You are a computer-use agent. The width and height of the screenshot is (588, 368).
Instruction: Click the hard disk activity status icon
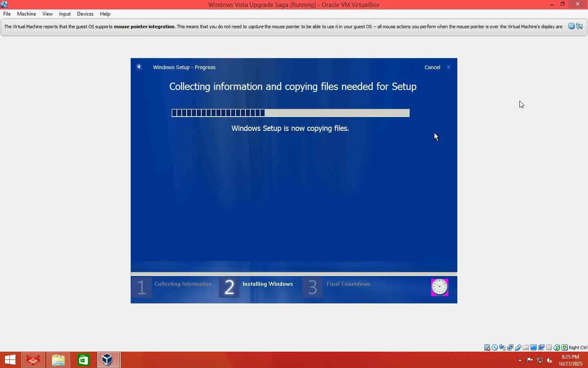click(487, 348)
